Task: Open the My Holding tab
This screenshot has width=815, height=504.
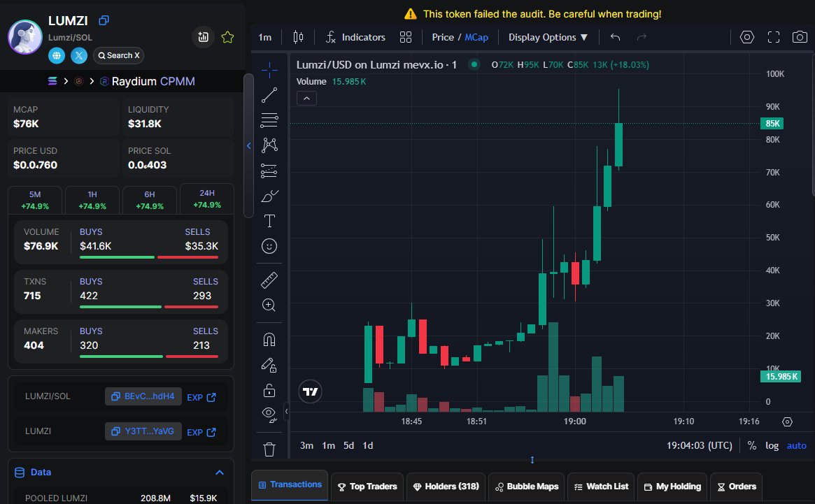Action: [x=672, y=487]
